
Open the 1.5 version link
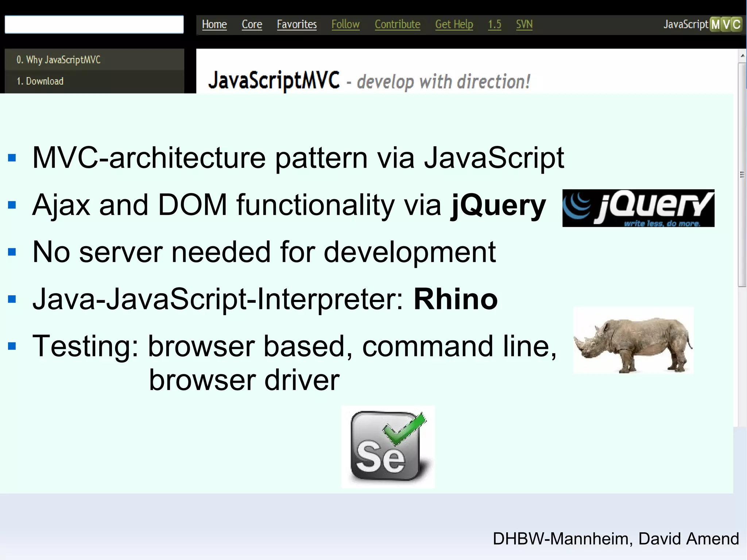(x=494, y=24)
